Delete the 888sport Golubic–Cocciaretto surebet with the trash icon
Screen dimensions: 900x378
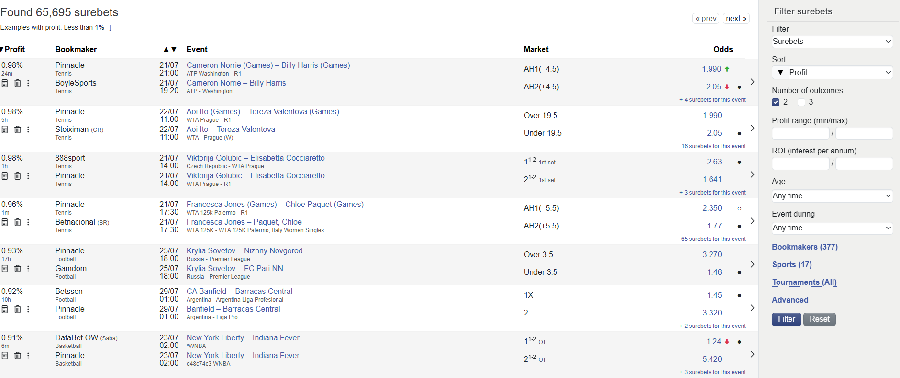(17, 176)
